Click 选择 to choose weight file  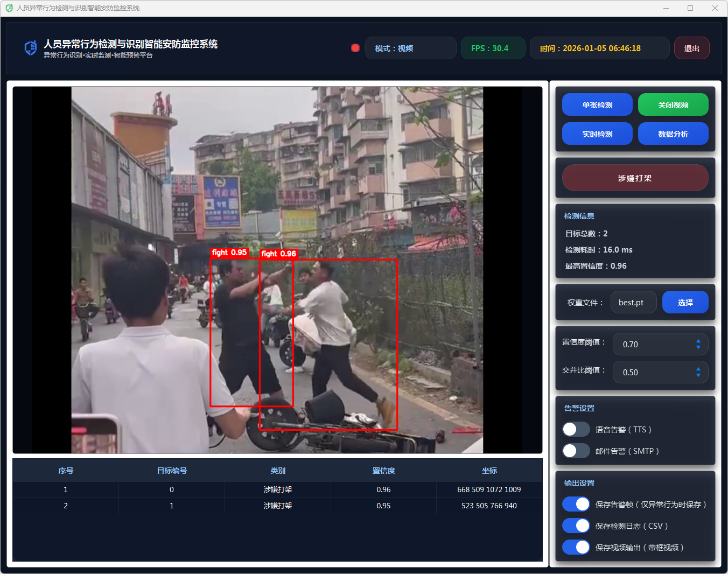pyautogui.click(x=685, y=303)
